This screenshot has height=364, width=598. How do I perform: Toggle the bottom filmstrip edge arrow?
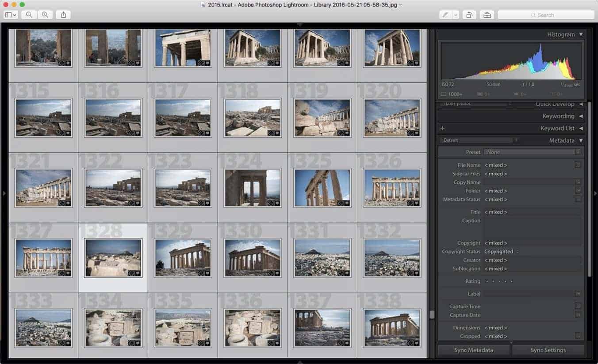point(300,362)
